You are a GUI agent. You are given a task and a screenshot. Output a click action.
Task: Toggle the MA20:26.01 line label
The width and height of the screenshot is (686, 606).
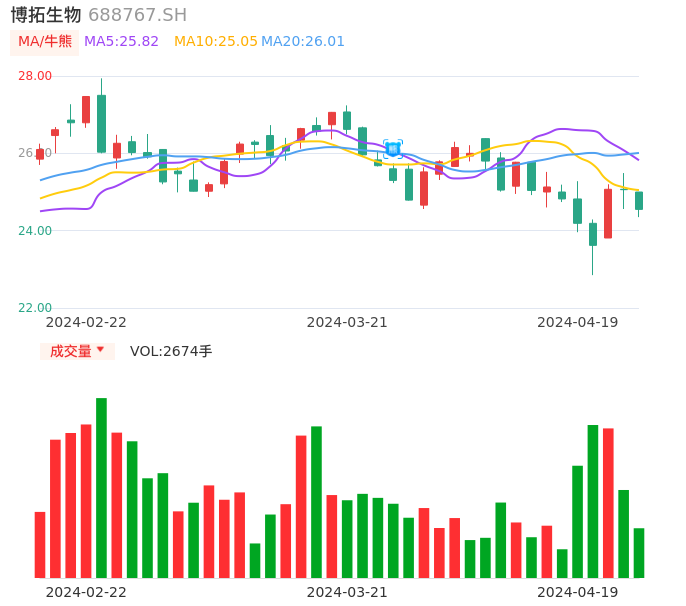click(x=303, y=42)
